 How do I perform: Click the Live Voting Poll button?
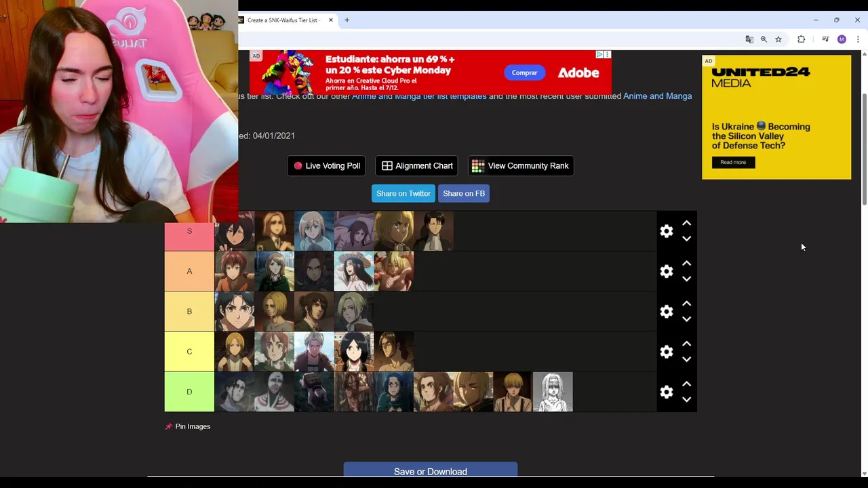(x=327, y=165)
